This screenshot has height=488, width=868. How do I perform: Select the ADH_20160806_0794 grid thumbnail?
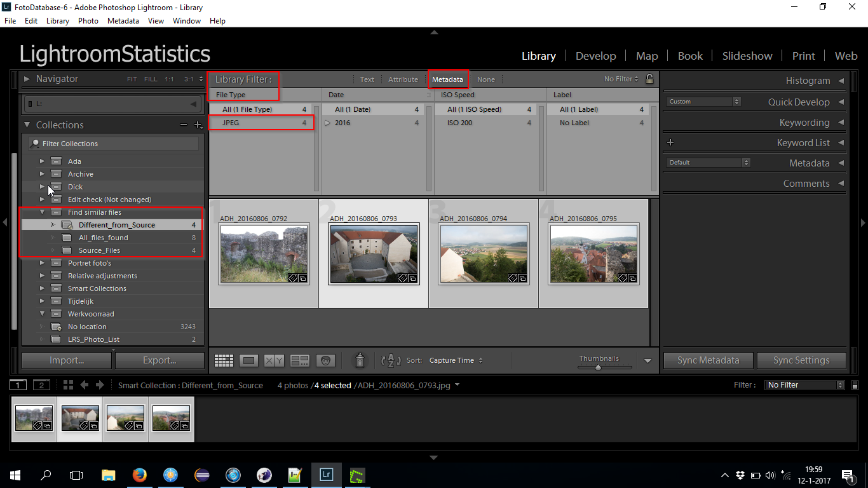click(x=484, y=254)
